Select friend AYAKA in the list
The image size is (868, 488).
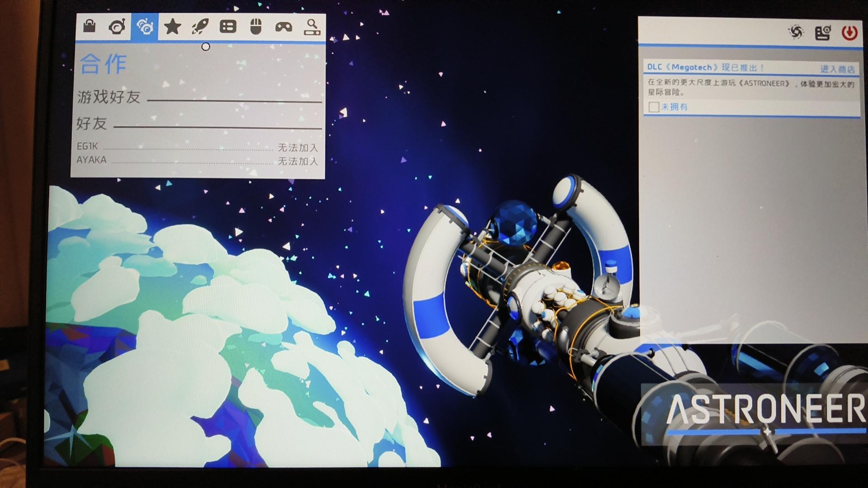tap(91, 160)
